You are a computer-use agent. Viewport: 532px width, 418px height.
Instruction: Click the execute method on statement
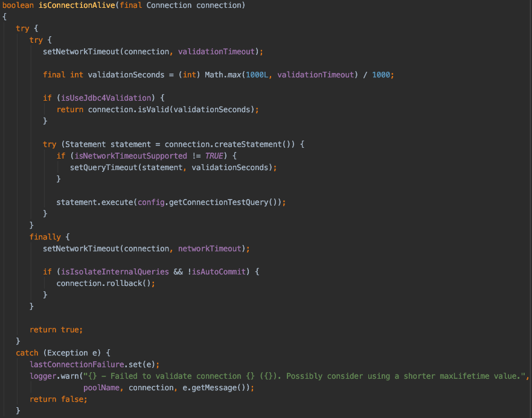click(x=117, y=203)
